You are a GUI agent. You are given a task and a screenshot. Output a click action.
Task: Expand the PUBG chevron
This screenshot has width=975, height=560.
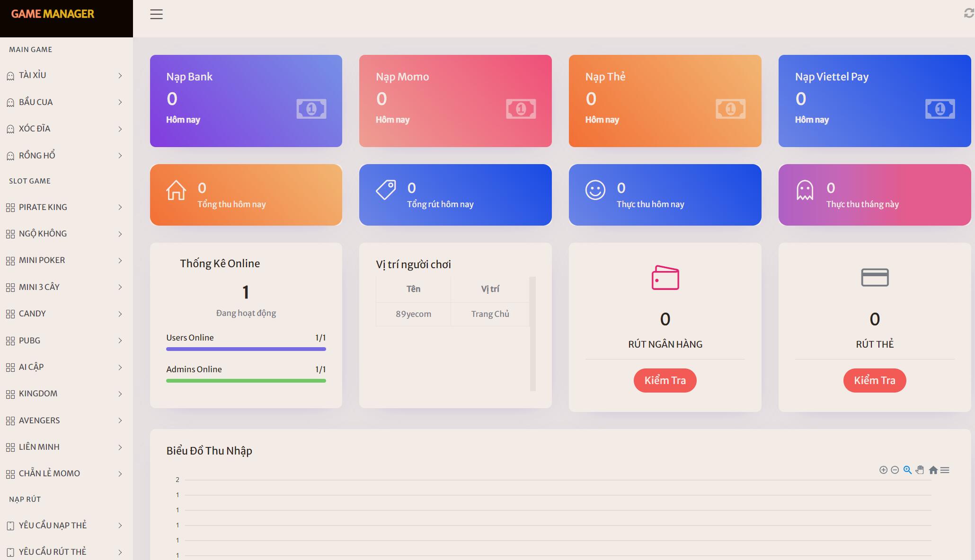coord(120,341)
